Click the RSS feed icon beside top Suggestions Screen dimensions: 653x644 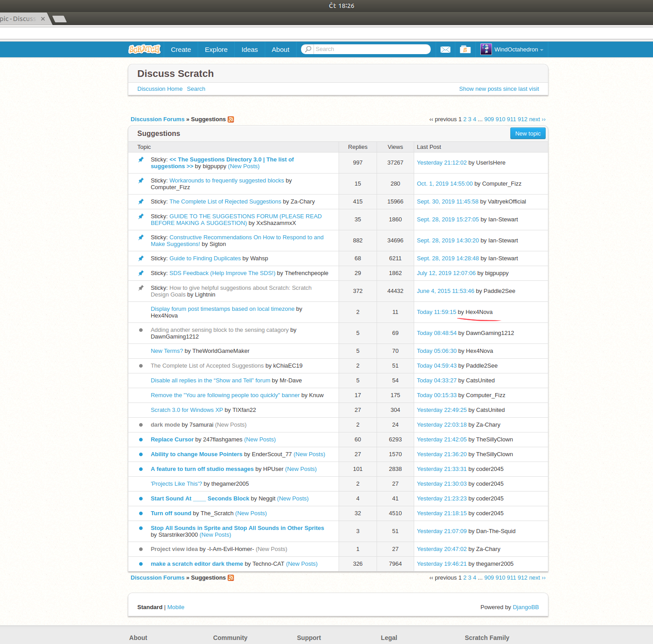(231, 119)
